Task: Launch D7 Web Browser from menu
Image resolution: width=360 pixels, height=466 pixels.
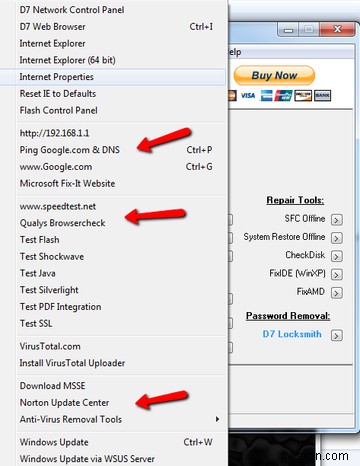Action: (113, 27)
